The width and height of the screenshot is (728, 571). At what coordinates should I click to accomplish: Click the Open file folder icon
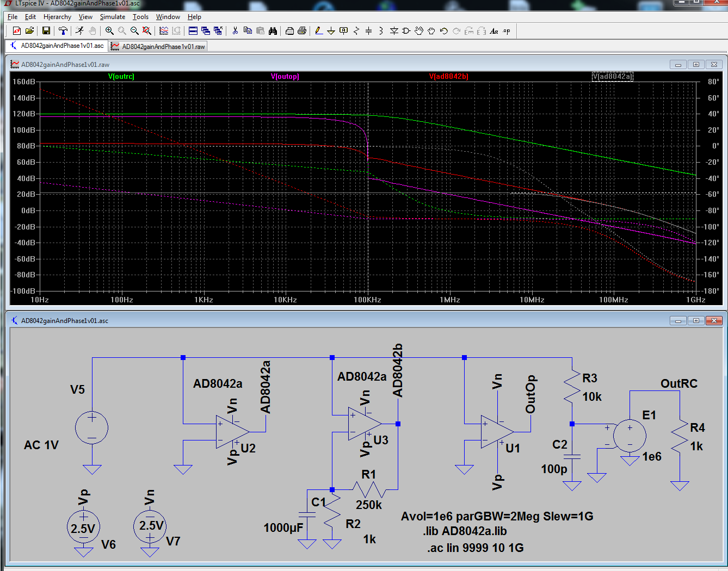[29, 31]
